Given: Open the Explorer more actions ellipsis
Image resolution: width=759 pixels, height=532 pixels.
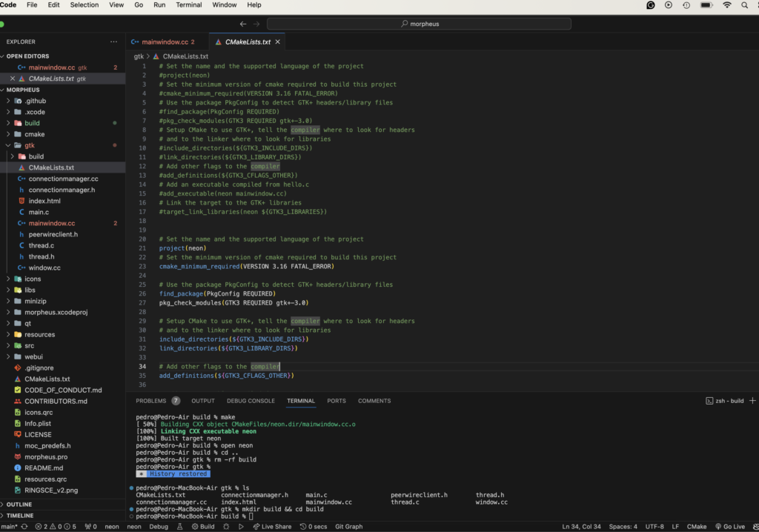Looking at the screenshot, I should (113, 41).
